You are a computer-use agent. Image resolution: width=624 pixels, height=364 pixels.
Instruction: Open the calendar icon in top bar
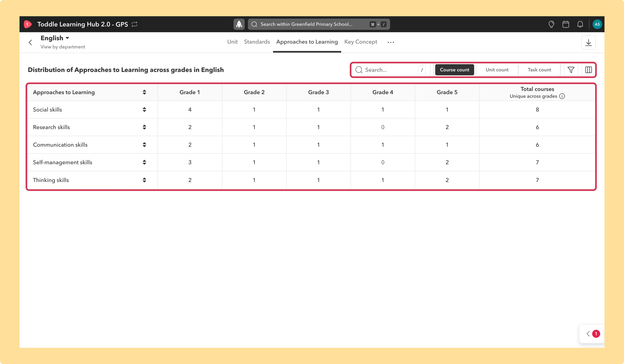(566, 24)
